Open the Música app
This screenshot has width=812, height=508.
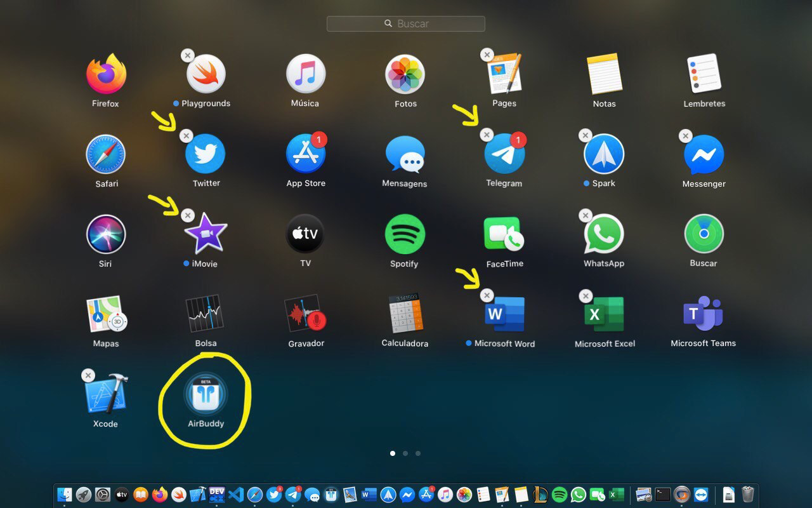(x=306, y=74)
